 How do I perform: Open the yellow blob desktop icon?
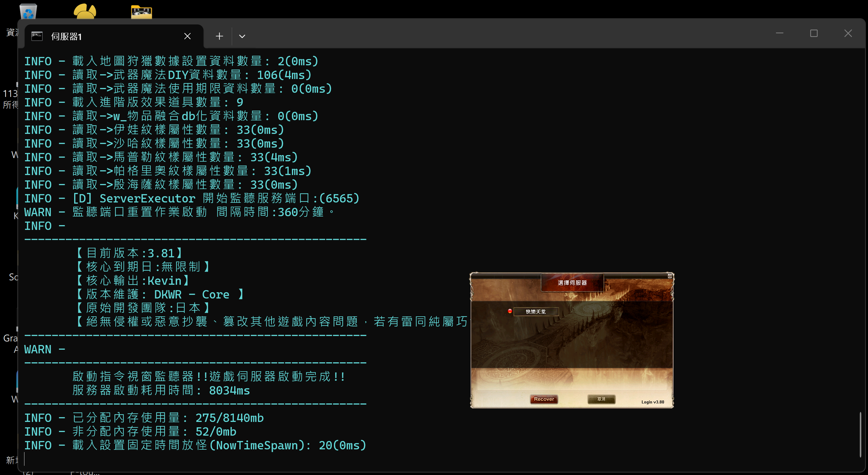point(85,11)
